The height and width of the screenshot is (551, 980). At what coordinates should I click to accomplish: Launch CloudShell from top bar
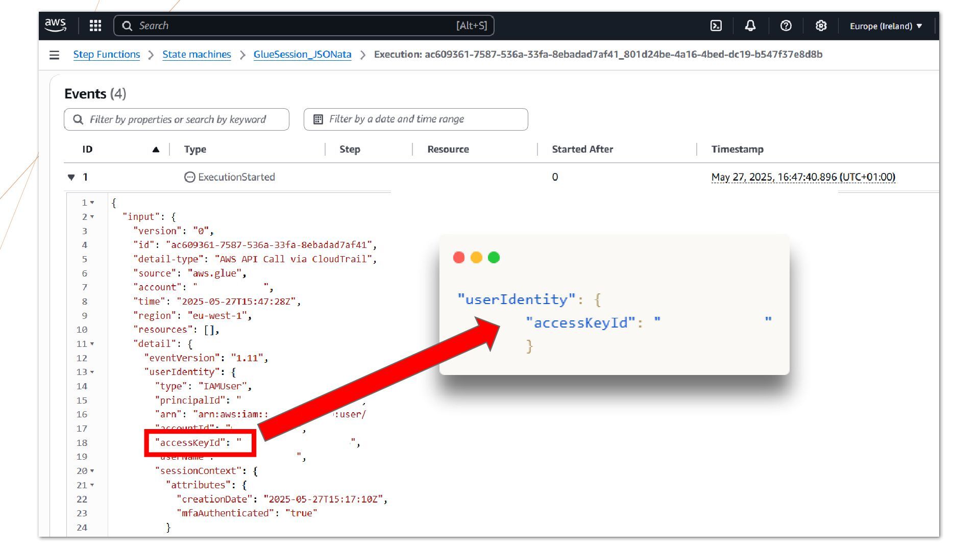tap(716, 26)
